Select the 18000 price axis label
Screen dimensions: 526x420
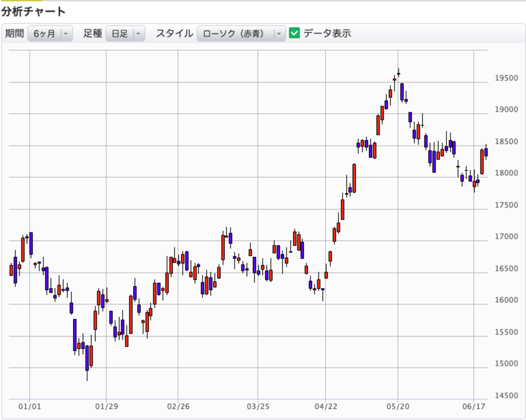506,173
